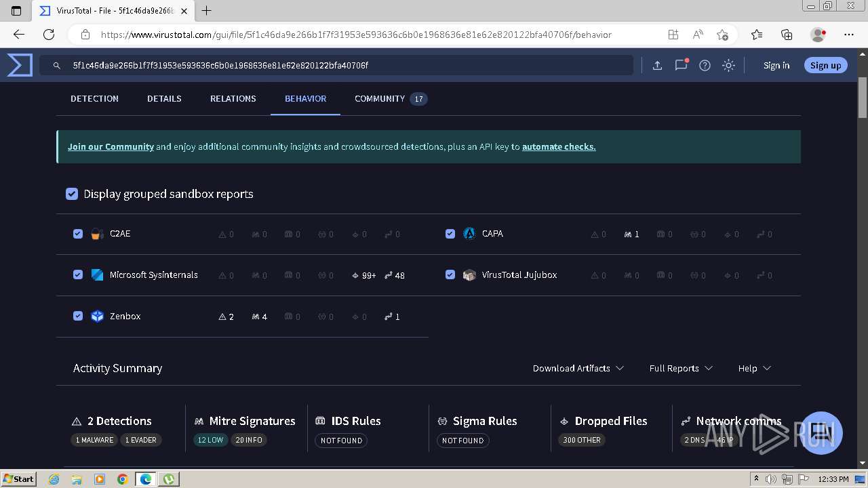Click the Read aloud icon
This screenshot has height=488, width=868.
coord(698,35)
